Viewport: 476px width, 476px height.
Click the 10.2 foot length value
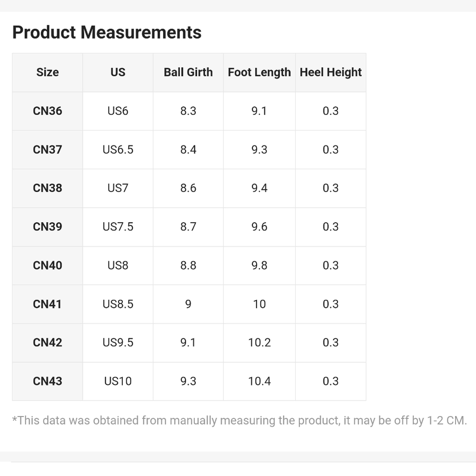pos(259,343)
